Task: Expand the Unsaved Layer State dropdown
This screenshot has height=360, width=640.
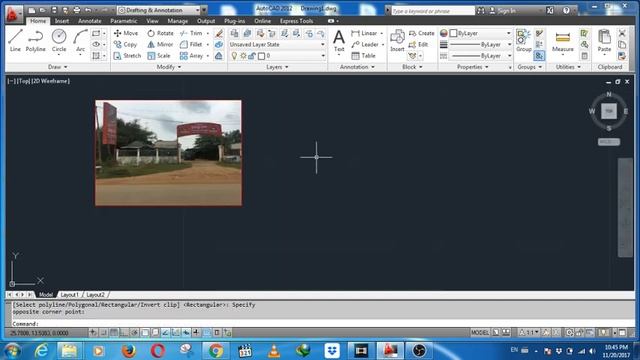Action: 277,44
